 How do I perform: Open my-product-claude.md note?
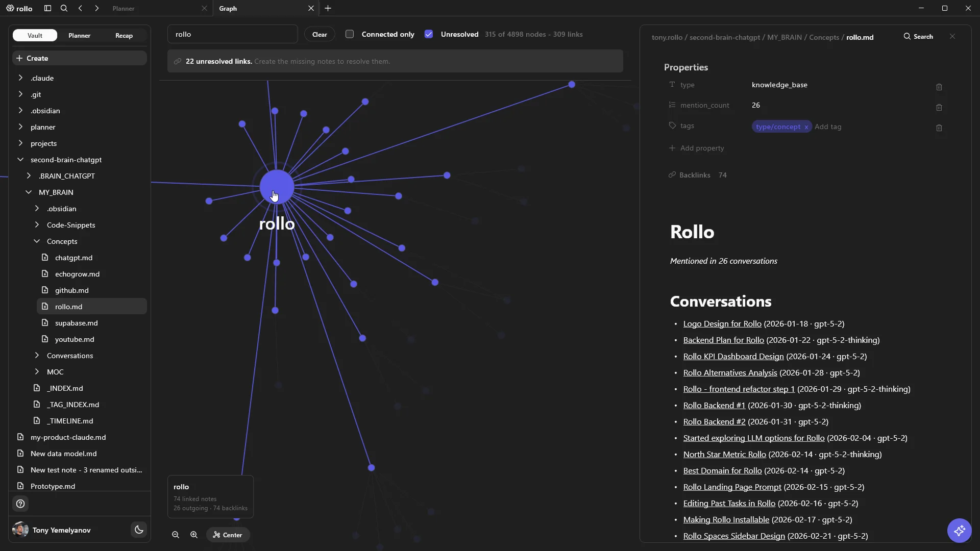point(80,437)
